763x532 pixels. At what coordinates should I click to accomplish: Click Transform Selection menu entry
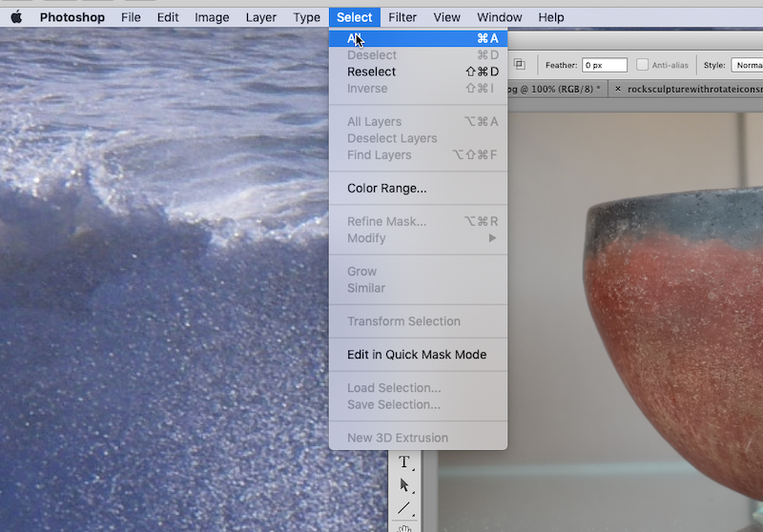point(418,321)
